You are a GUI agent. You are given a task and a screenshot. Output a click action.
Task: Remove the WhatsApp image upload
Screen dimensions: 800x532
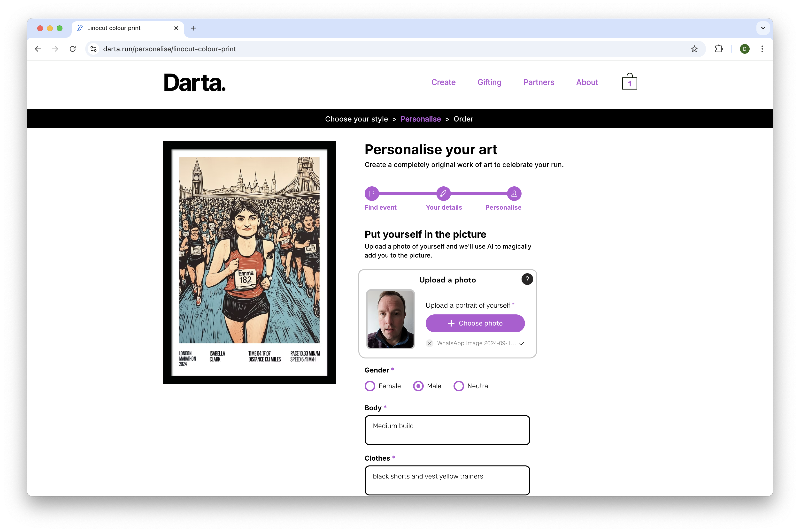429,343
